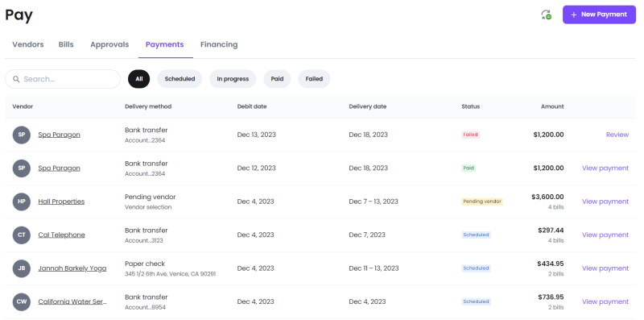Screen dimensions: 644x320
Task: View payment for the paid Spa Paragon row
Action: pos(605,168)
